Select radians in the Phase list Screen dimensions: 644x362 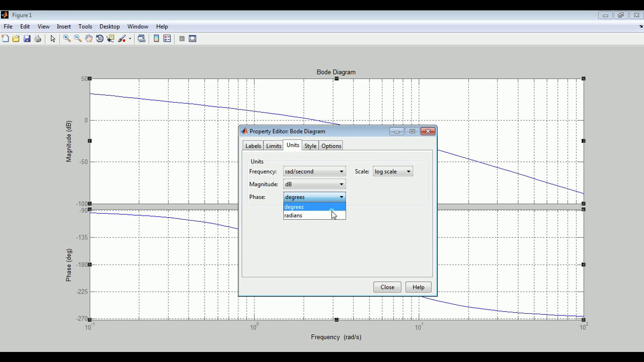(314, 215)
